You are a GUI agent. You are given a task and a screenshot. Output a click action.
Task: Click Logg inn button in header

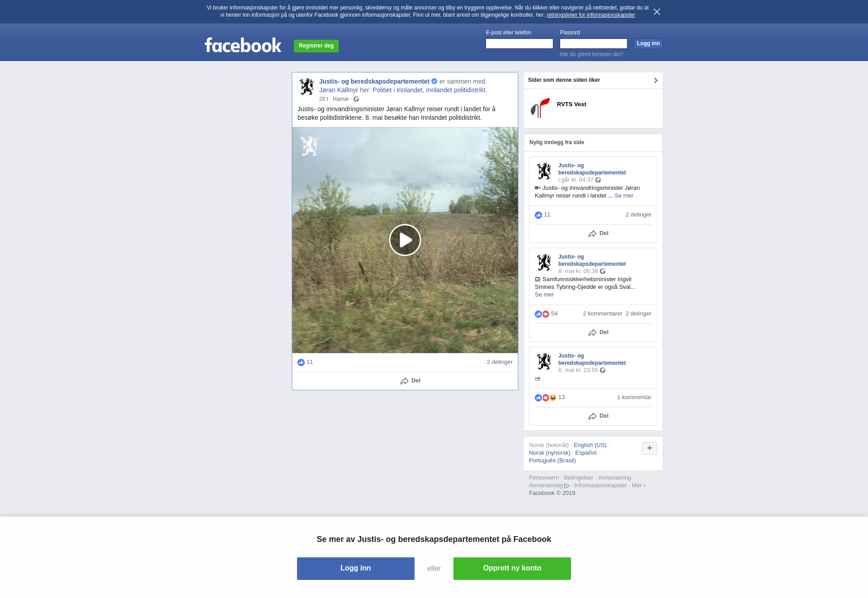click(x=648, y=43)
